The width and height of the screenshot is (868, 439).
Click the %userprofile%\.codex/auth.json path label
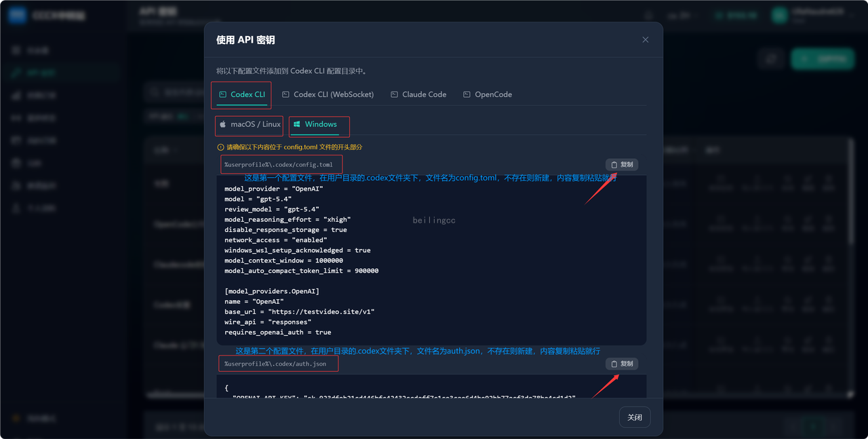pos(275,364)
